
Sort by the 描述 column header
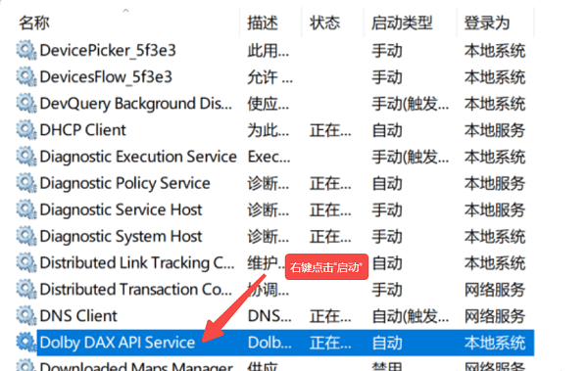pos(263,23)
